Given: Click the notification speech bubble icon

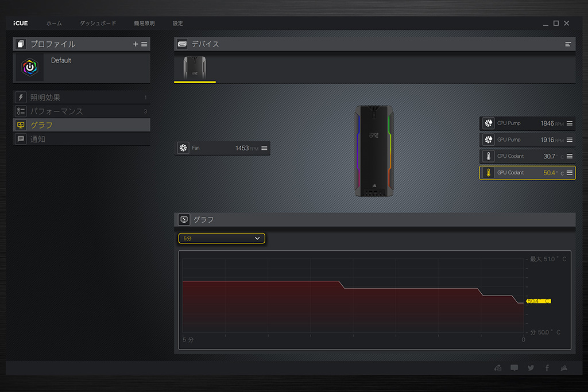Looking at the screenshot, I should coord(21,139).
